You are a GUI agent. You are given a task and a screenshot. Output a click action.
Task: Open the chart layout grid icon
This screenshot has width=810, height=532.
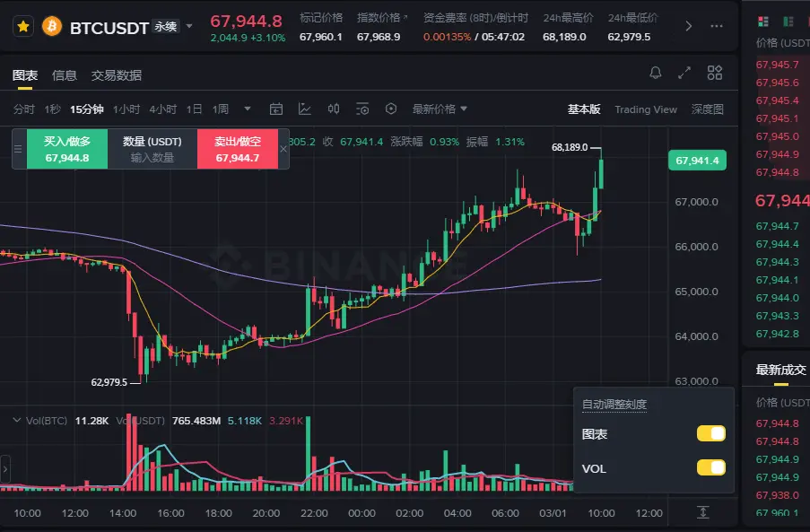(714, 73)
